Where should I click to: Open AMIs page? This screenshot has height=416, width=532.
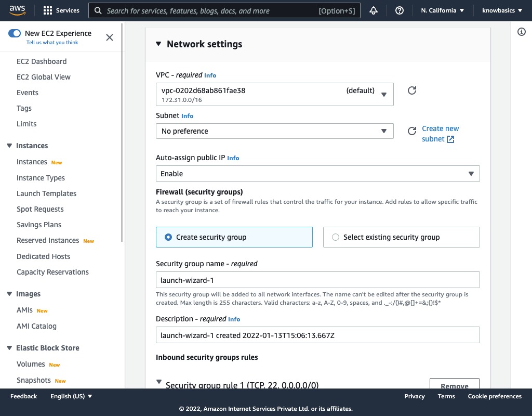[x=24, y=310]
